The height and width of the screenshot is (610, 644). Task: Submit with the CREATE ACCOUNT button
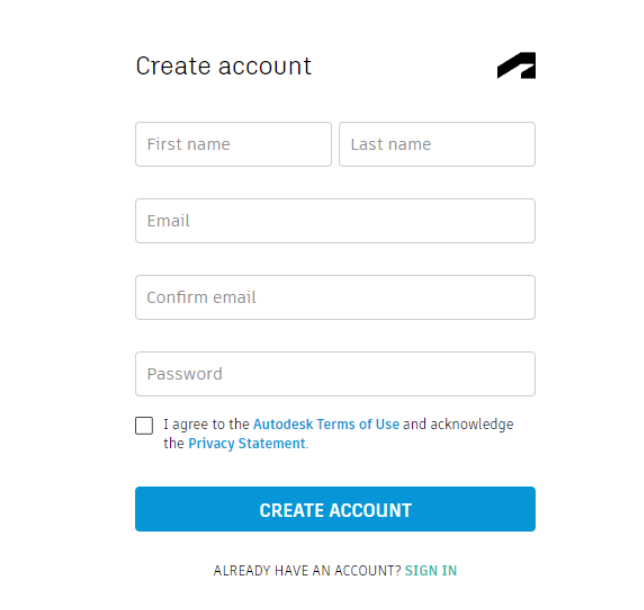click(335, 509)
